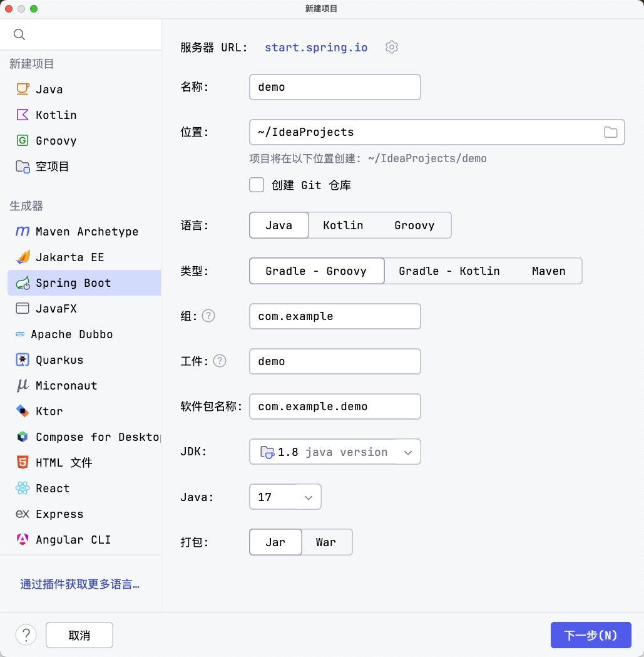644x657 pixels.
Task: Select Maven Archetype generator label
Action: click(x=87, y=231)
